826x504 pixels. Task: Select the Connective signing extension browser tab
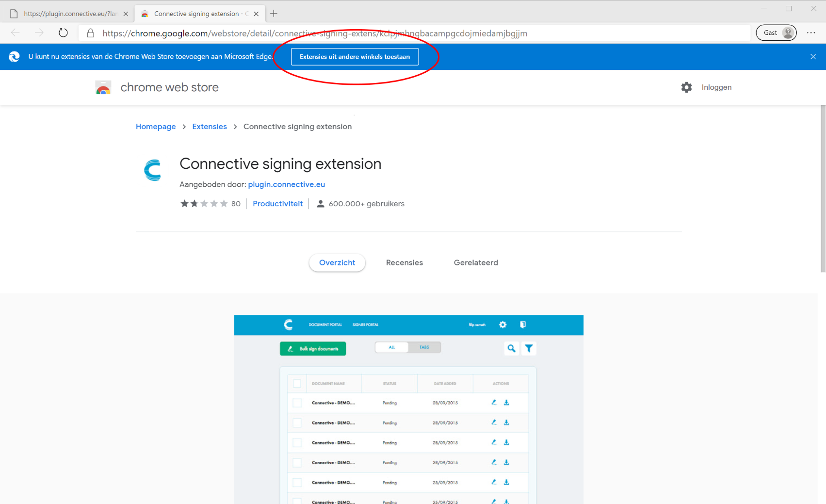(x=200, y=14)
